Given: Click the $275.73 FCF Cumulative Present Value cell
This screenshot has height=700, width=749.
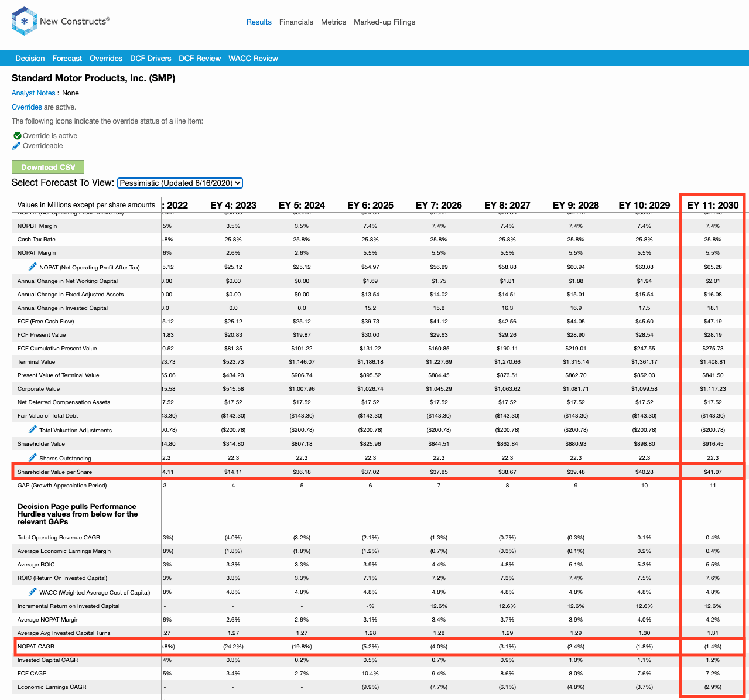Looking at the screenshot, I should point(713,349).
